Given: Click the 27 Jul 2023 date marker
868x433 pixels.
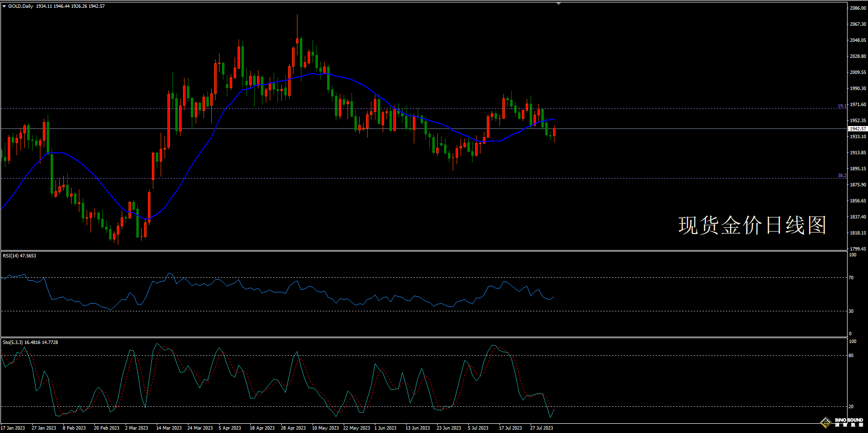Looking at the screenshot, I should point(541,428).
